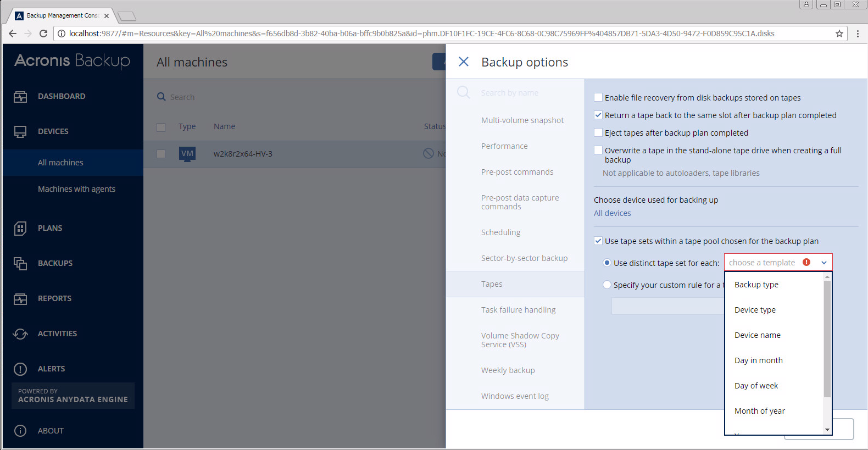Collapse the choose a template dropdown arrow
This screenshot has width=868, height=450.
click(x=824, y=263)
